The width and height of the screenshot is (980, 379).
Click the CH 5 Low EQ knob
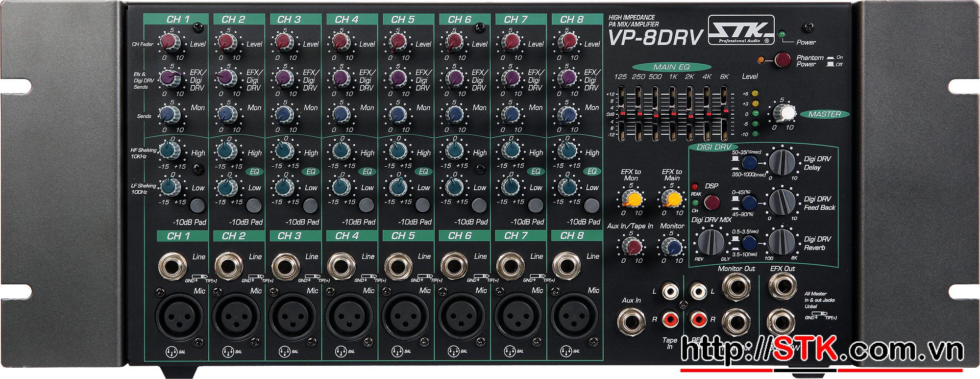pyautogui.click(x=397, y=187)
